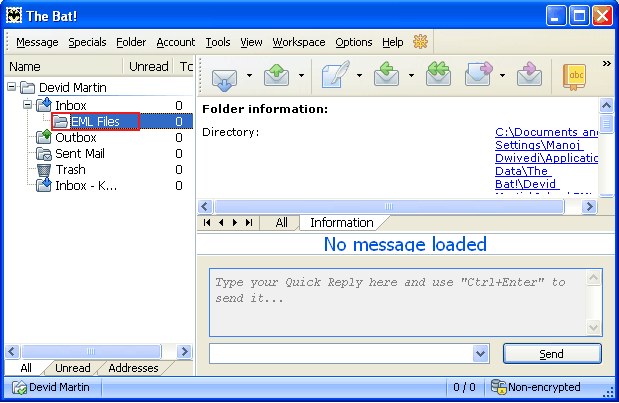Click the Reply to all double-arrow icon
Viewport: 619px width, 403px height.
pos(438,74)
